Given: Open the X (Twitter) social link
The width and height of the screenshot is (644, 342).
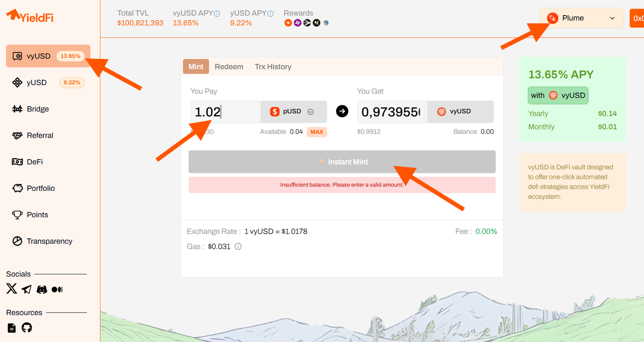Looking at the screenshot, I should tap(12, 289).
